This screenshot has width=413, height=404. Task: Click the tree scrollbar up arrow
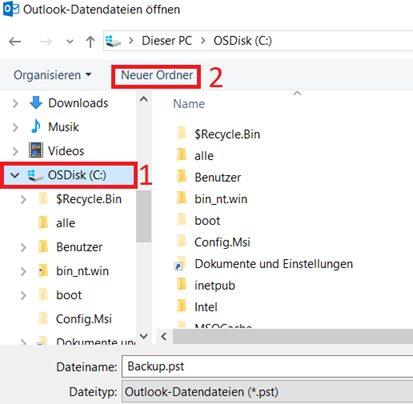pos(144,99)
